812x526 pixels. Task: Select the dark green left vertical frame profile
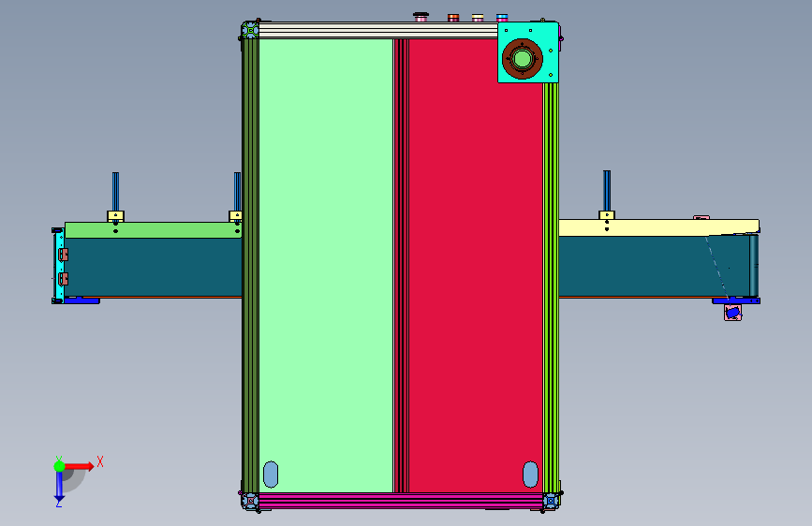[x=251, y=265]
